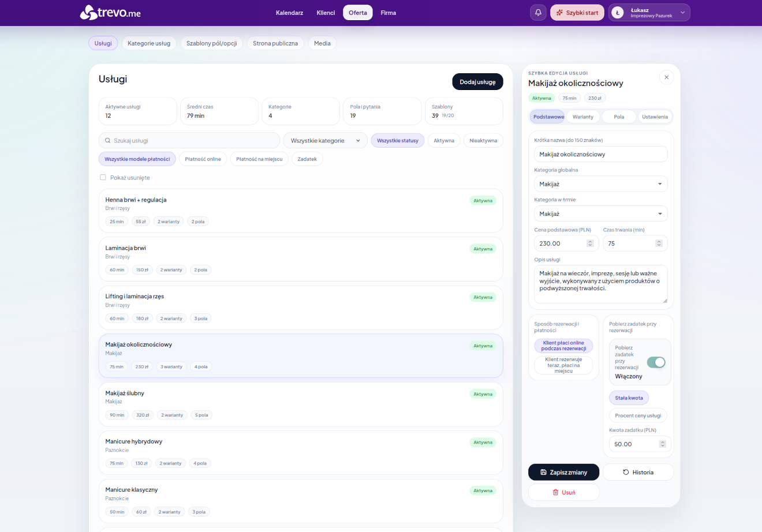The width and height of the screenshot is (762, 532).
Task: Delete the service with Usuń
Action: [x=563, y=492]
